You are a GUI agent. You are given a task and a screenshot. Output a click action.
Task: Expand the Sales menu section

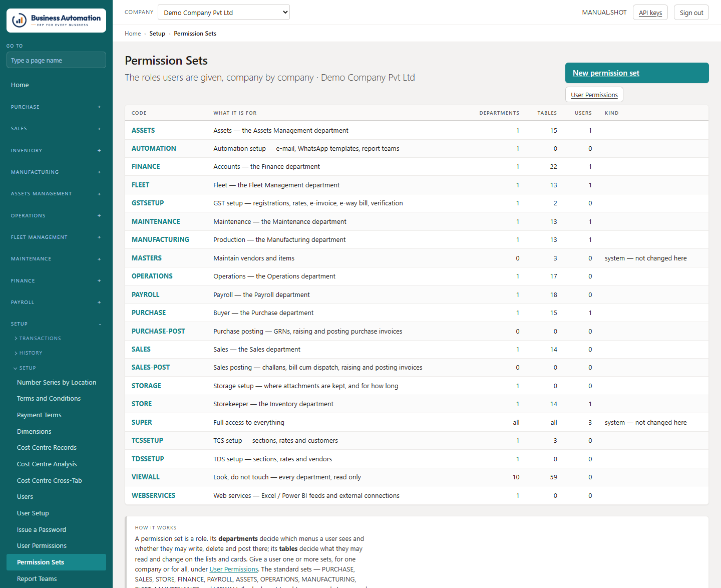[x=56, y=129]
